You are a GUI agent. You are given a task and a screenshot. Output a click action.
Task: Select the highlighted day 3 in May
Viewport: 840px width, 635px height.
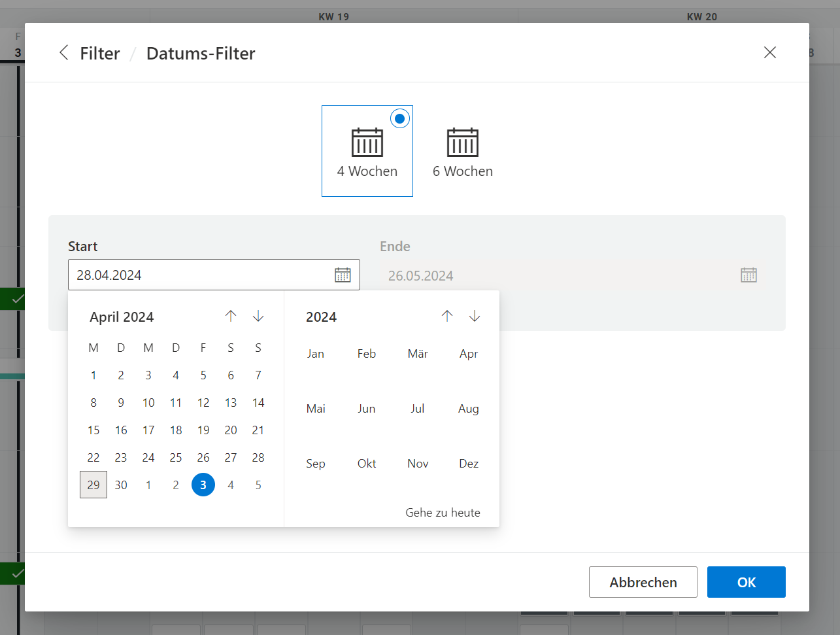pos(203,485)
